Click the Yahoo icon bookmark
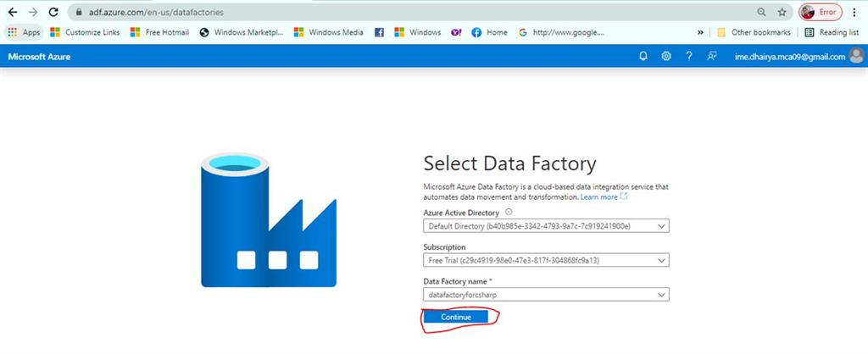This screenshot has height=354, width=868. pyautogui.click(x=456, y=32)
